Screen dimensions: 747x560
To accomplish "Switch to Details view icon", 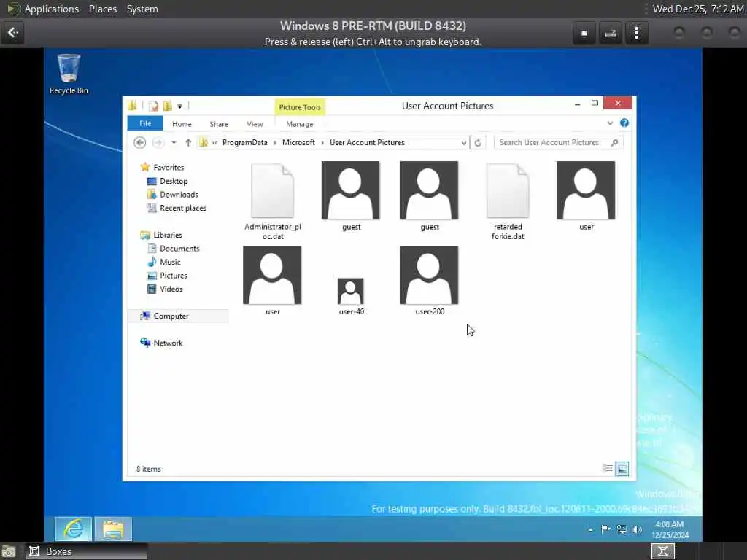I will pos(608,469).
